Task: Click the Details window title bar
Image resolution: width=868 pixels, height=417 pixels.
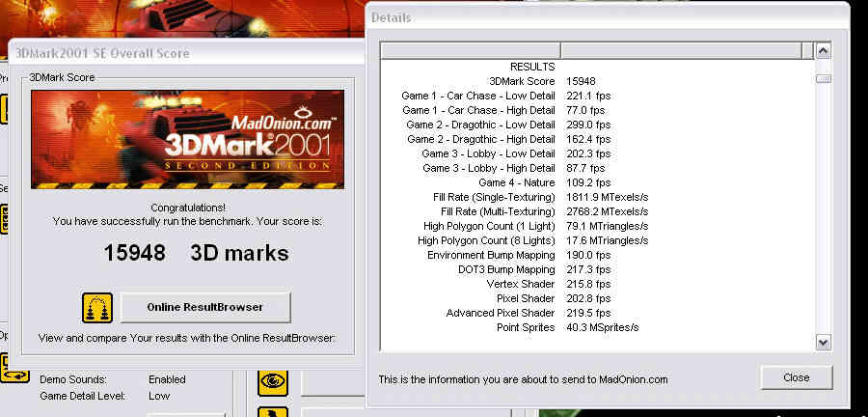Action: click(x=608, y=17)
